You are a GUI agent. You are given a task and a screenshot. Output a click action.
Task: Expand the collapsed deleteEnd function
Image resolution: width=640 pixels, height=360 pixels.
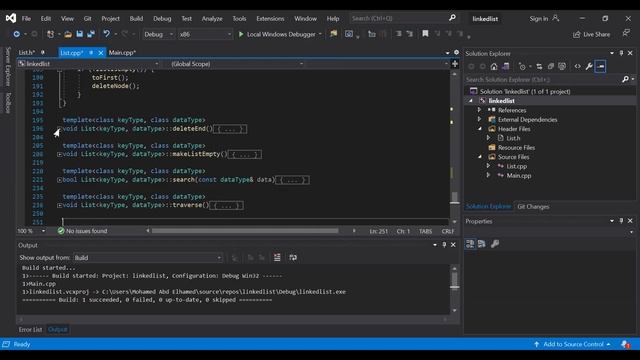(x=60, y=129)
